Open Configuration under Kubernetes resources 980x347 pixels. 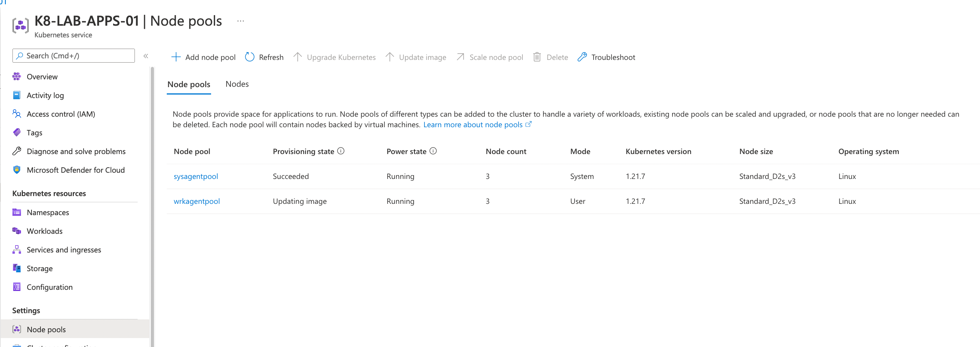(x=50, y=287)
